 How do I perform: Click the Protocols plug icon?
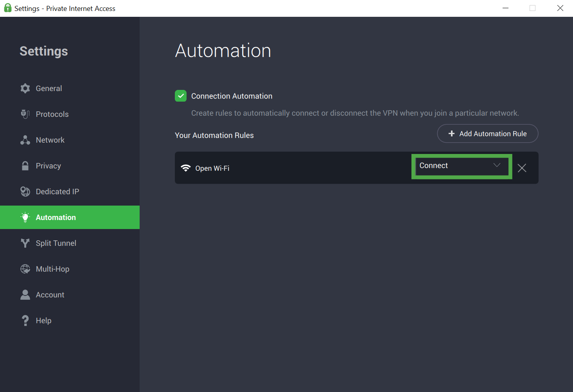point(25,114)
